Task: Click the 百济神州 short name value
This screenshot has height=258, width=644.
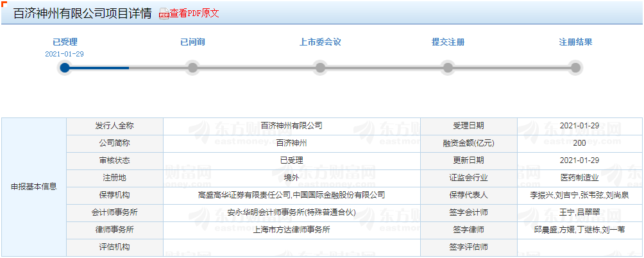Action: click(x=292, y=143)
